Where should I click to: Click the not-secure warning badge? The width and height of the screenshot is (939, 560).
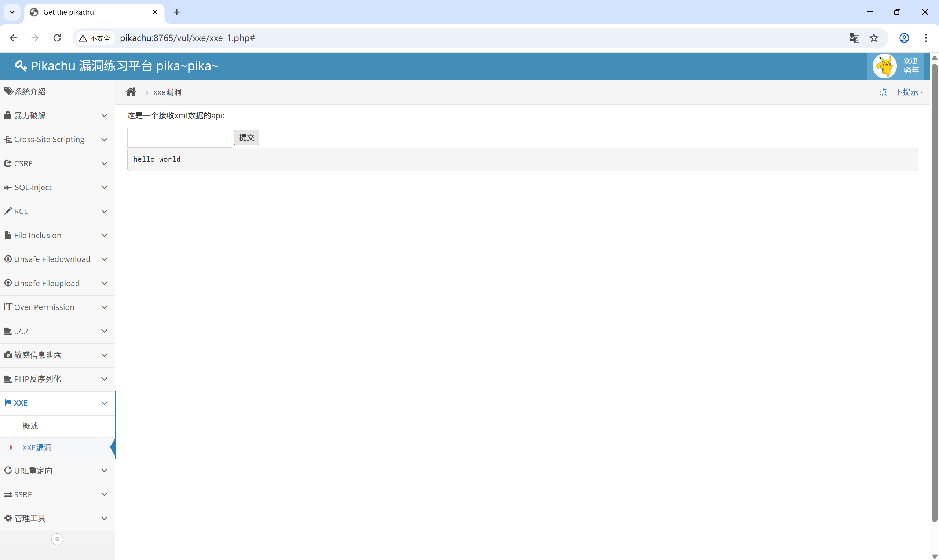click(95, 38)
